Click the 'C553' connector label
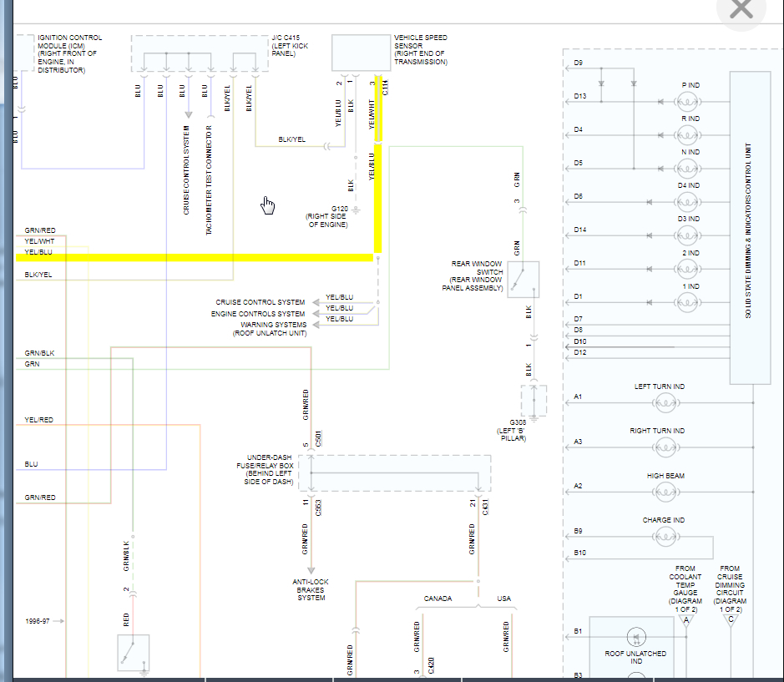 [318, 508]
